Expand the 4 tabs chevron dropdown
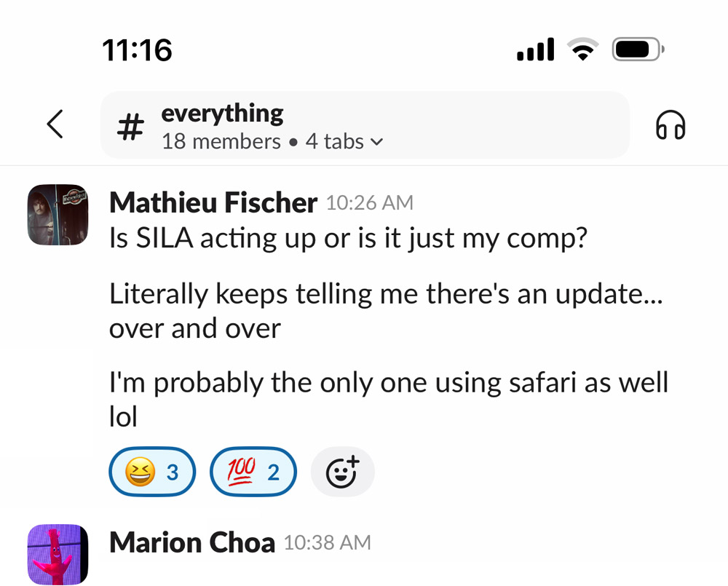 click(x=376, y=142)
